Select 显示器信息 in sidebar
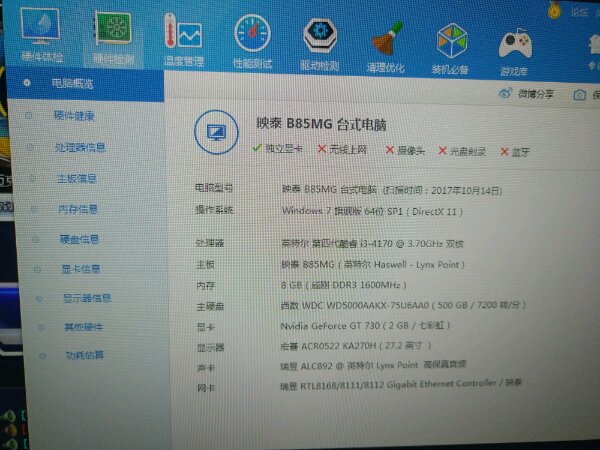The height and width of the screenshot is (450, 600). (x=87, y=298)
